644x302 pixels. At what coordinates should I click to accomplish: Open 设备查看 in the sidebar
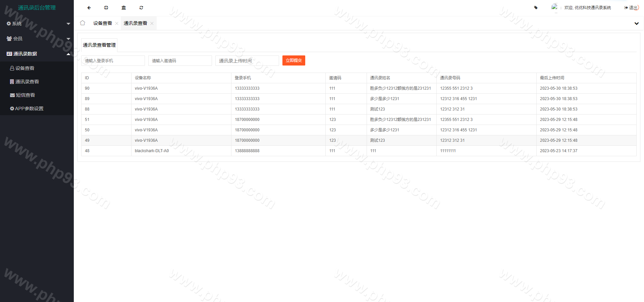pyautogui.click(x=25, y=68)
